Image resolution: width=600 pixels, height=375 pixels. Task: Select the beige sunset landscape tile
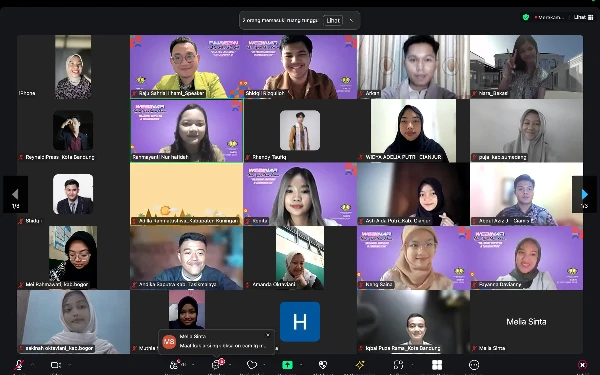[x=187, y=194]
